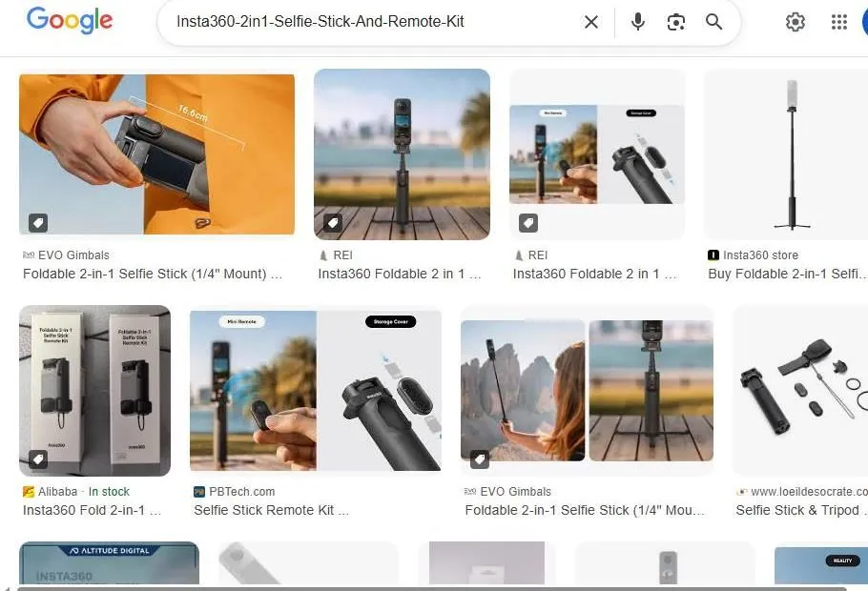Open the 'Insta360 Foldable 2 in 1' title under the deck photo
Viewport: 868px width, 591px height.
pyautogui.click(x=400, y=274)
